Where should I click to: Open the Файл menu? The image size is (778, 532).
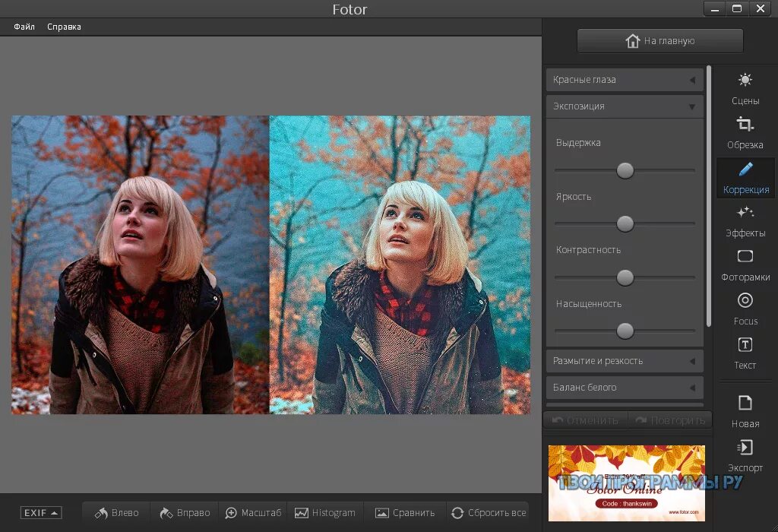24,27
